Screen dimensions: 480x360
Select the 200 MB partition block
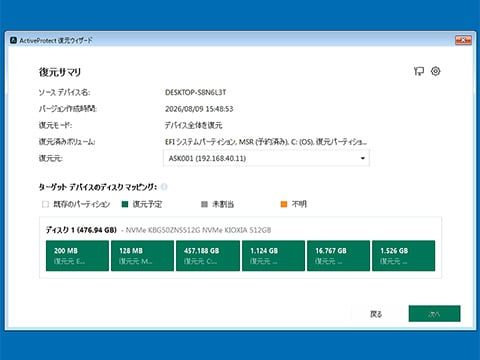[77, 256]
